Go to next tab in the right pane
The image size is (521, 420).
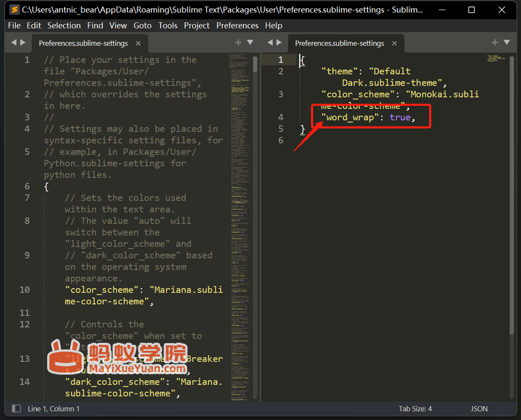pyautogui.click(x=279, y=43)
